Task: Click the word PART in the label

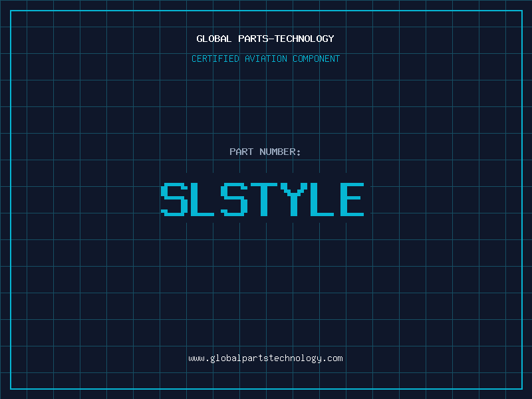Action: click(x=241, y=152)
